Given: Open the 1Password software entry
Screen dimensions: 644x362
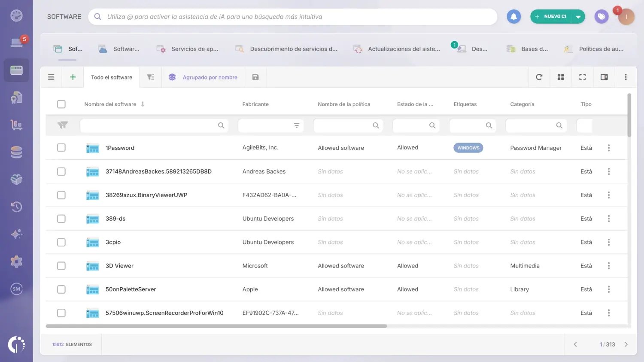Looking at the screenshot, I should point(120,148).
